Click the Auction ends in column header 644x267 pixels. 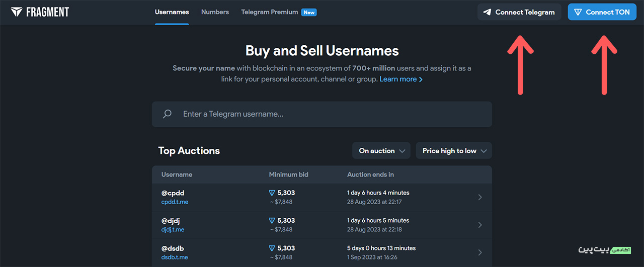coord(371,174)
